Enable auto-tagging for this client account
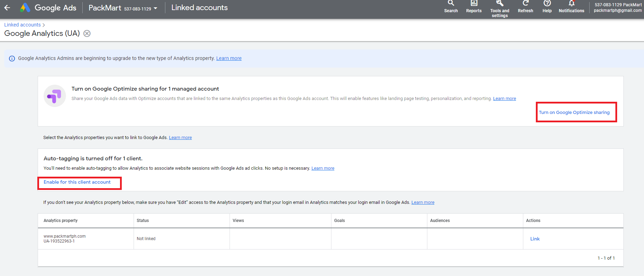 pos(77,182)
